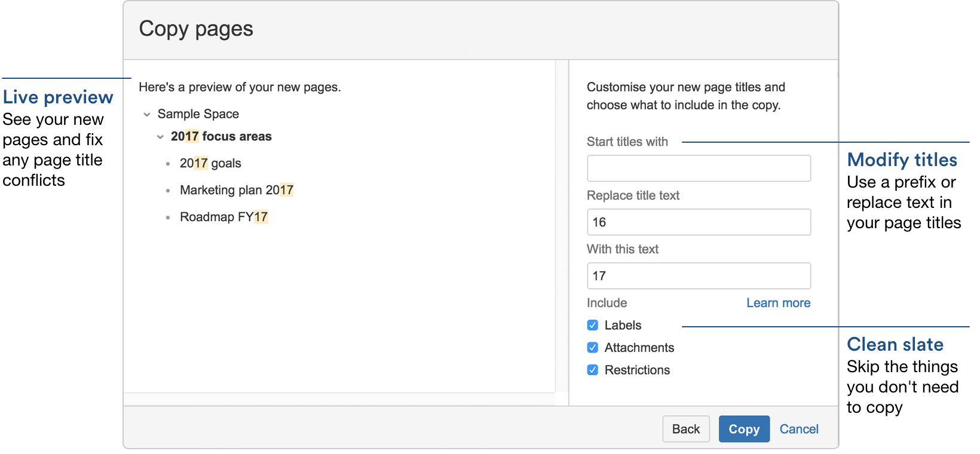Click the blue Copy button

point(744,429)
